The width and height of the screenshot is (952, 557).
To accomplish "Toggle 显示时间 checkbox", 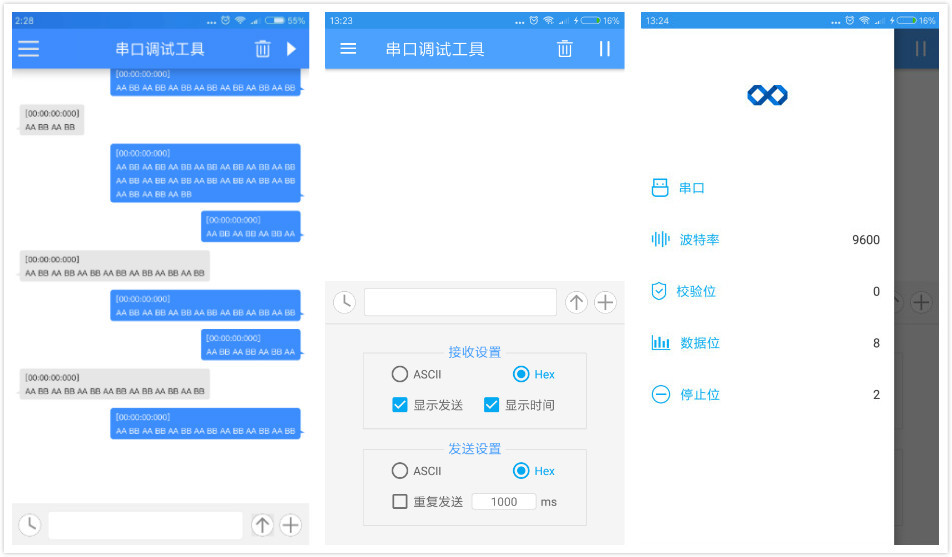I will (x=491, y=405).
